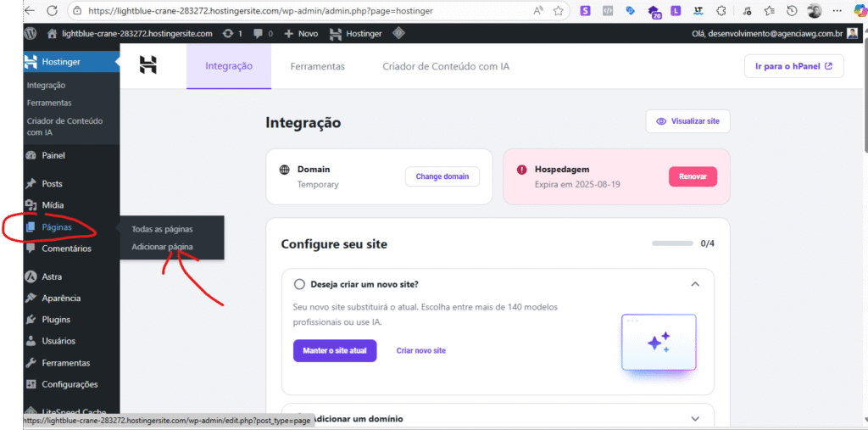Click 'Manter o site atual' button
Screen dimensions: 868x430
335,351
